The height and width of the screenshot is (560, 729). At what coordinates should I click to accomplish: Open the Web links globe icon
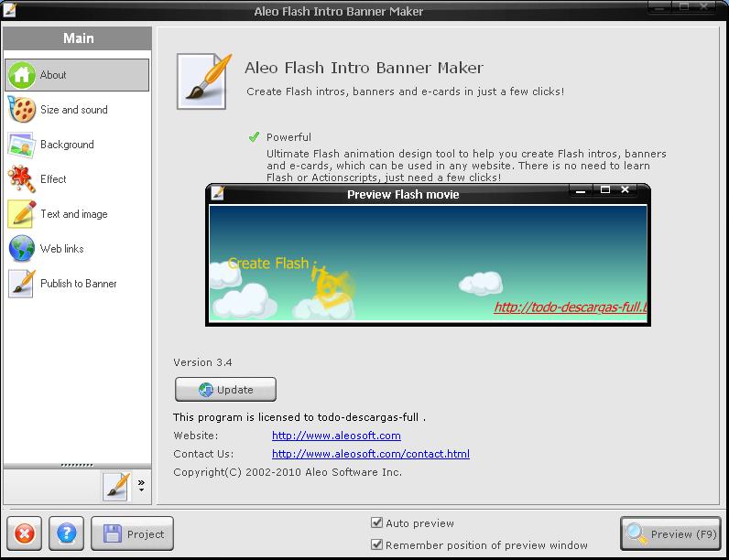click(x=21, y=248)
